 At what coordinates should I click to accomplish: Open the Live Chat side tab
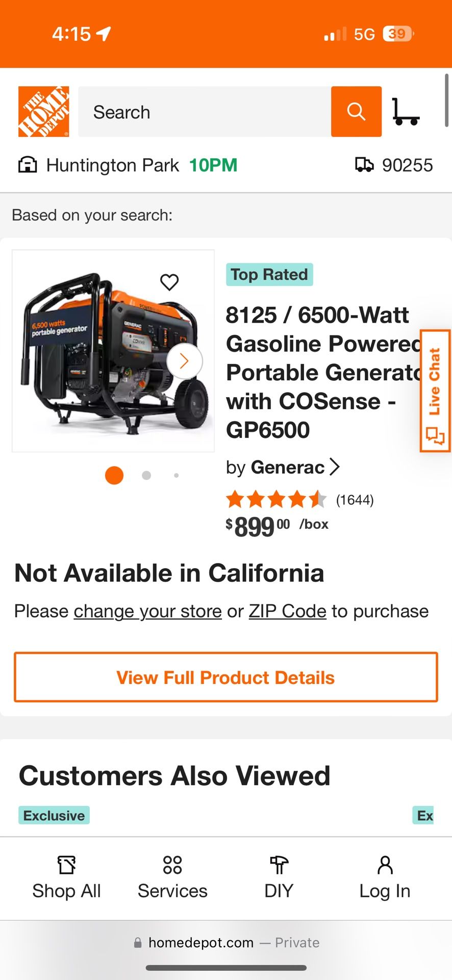(x=435, y=391)
